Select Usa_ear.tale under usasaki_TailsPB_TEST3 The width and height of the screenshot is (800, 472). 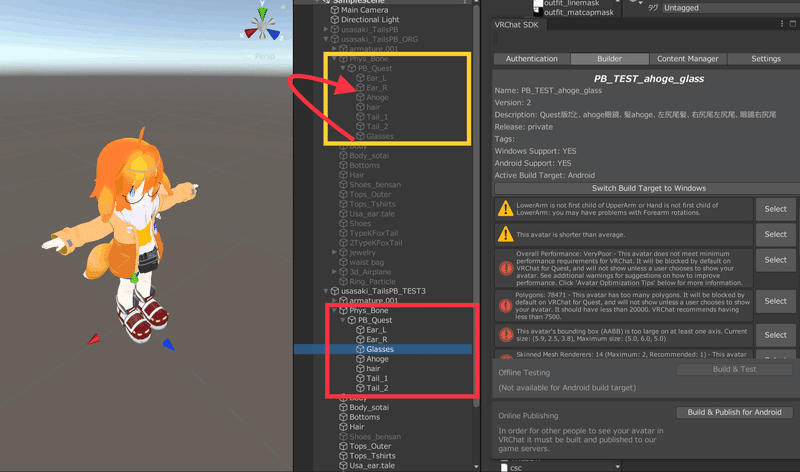[x=372, y=465]
